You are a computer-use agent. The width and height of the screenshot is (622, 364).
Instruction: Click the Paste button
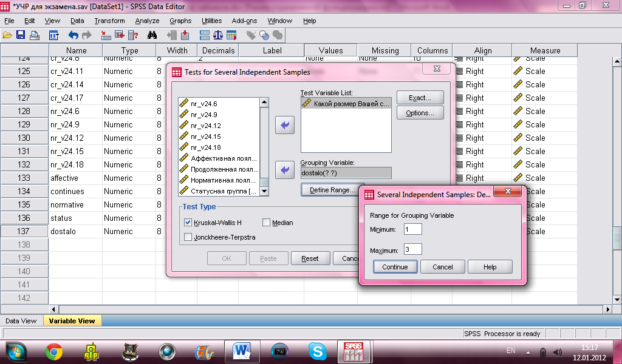pyautogui.click(x=268, y=258)
